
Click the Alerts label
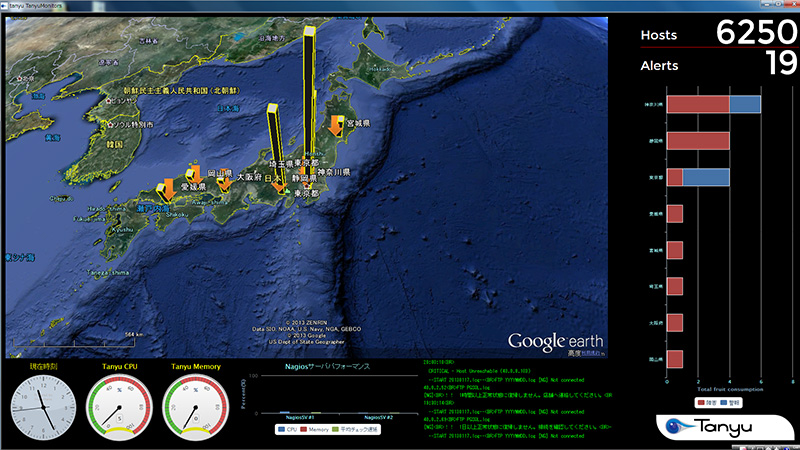(x=659, y=66)
